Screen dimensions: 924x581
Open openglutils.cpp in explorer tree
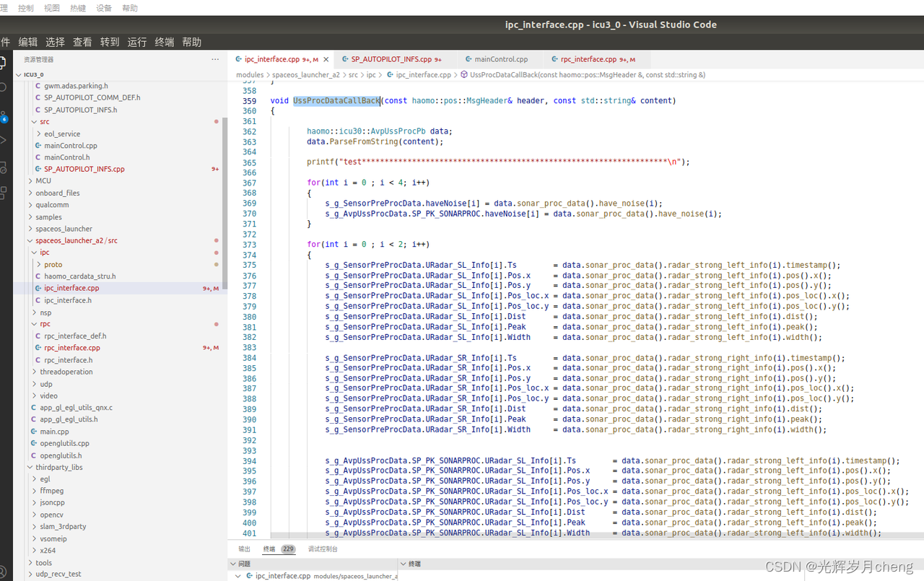pos(119,443)
